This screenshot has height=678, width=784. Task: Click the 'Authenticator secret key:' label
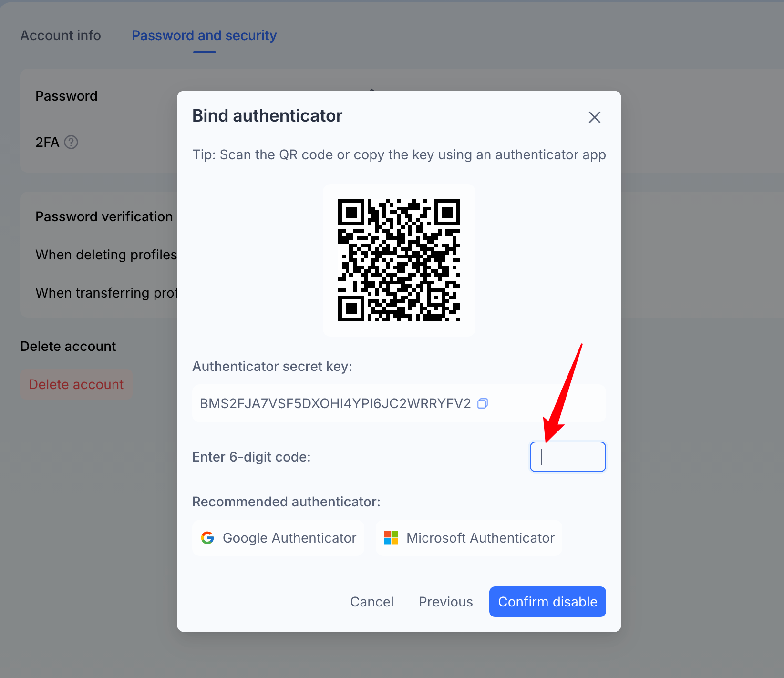click(272, 366)
